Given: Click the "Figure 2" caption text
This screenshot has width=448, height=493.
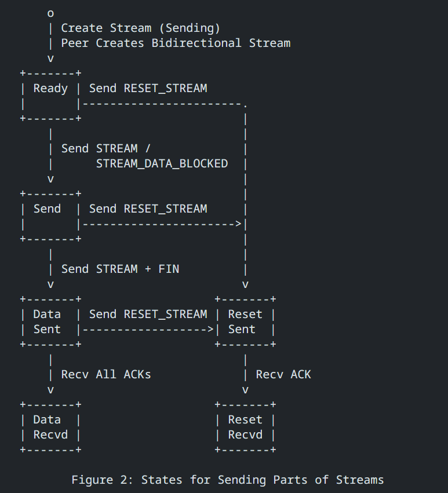Looking at the screenshot, I should (x=227, y=480).
